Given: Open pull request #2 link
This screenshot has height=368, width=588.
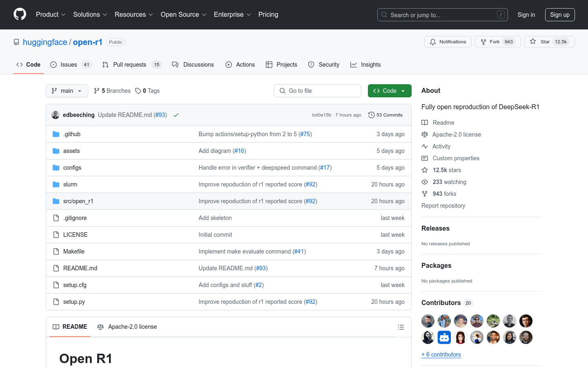Looking at the screenshot, I should (259, 285).
